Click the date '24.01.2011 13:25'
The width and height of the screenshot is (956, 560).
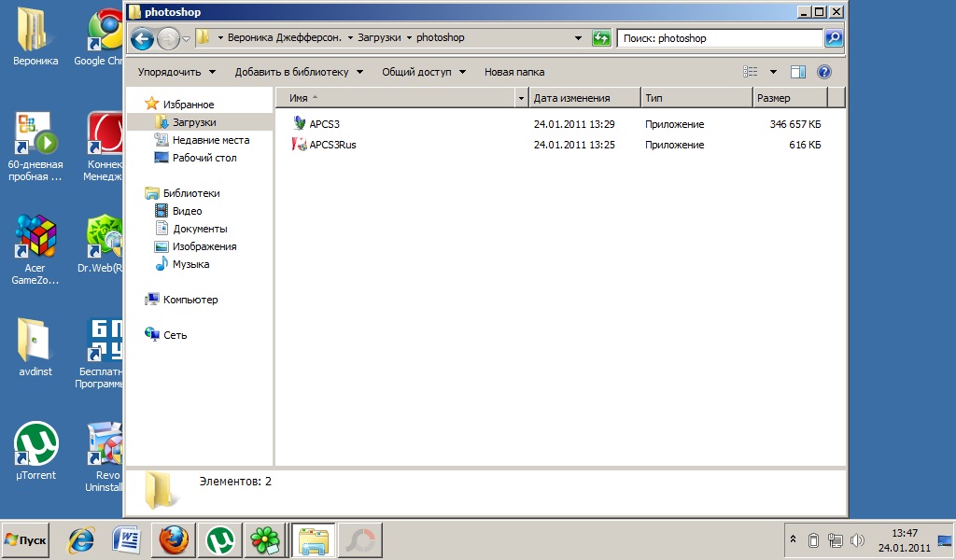pyautogui.click(x=574, y=145)
